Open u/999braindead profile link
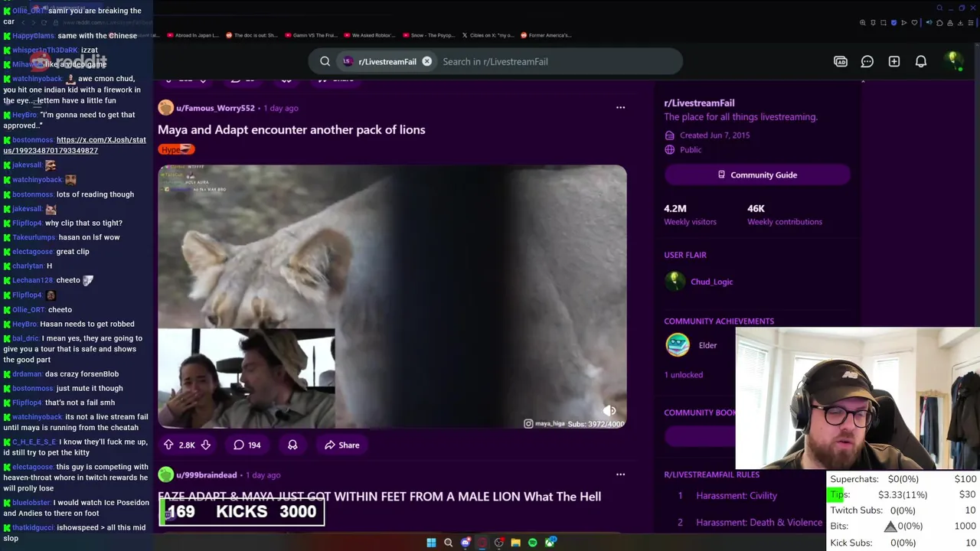This screenshot has height=551, width=980. point(206,474)
